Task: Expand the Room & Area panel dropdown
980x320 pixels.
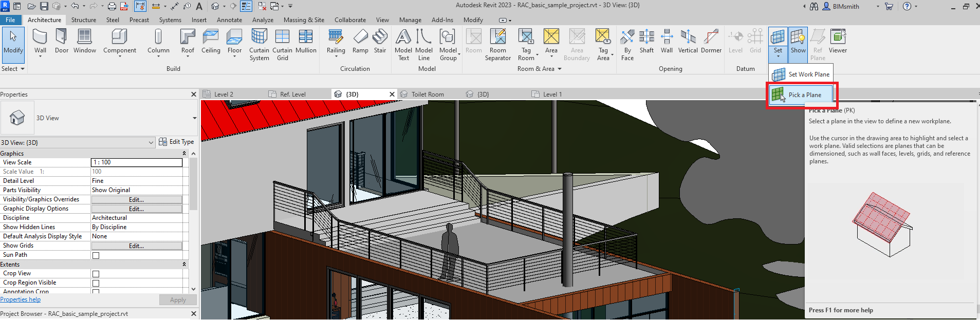Action: point(560,69)
